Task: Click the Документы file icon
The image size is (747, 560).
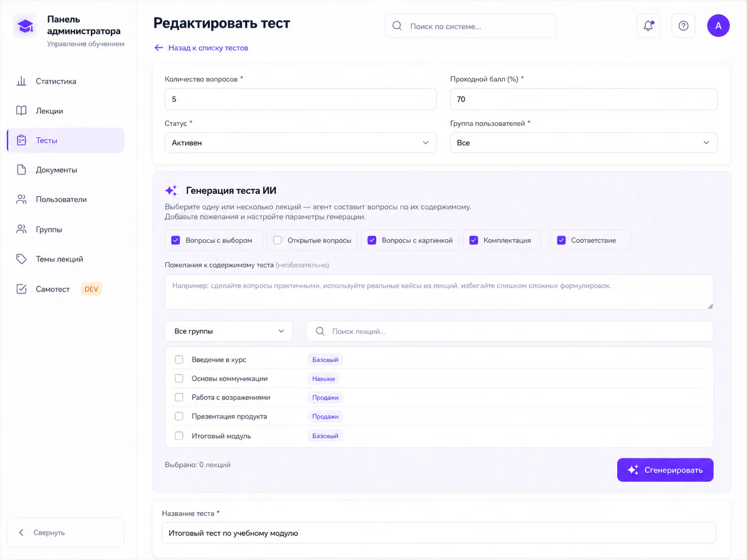Action: 21,170
